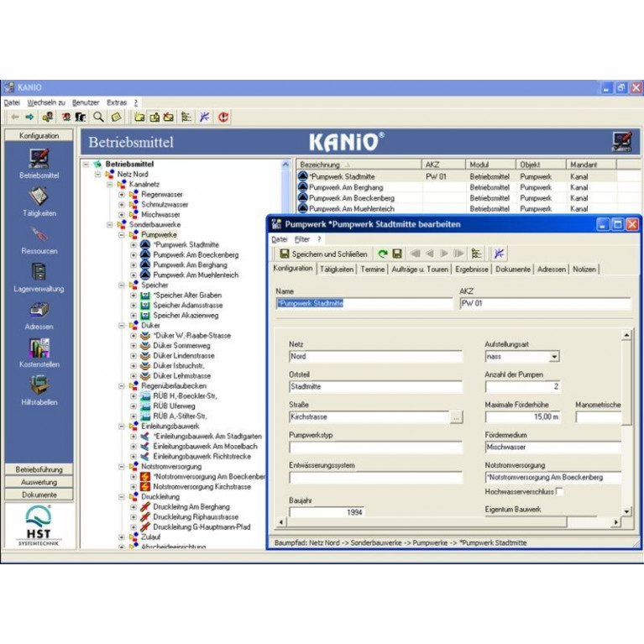Go to next record arrow in edit dialog
The image size is (644, 644).
pos(444,254)
